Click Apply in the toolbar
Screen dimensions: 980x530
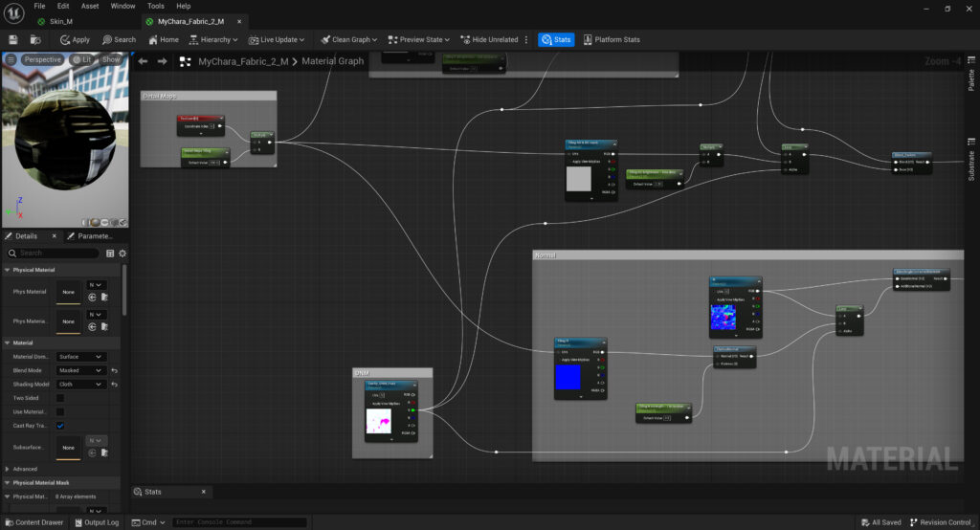pos(75,39)
